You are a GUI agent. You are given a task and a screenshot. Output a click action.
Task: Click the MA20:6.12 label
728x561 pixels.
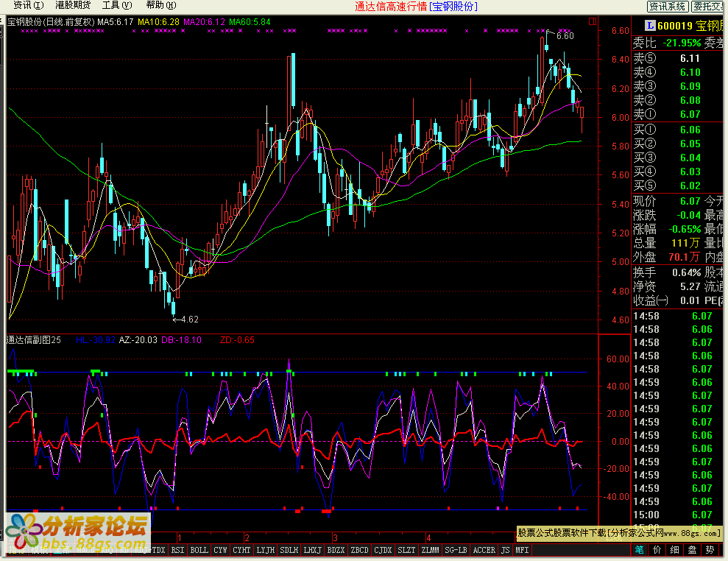205,22
